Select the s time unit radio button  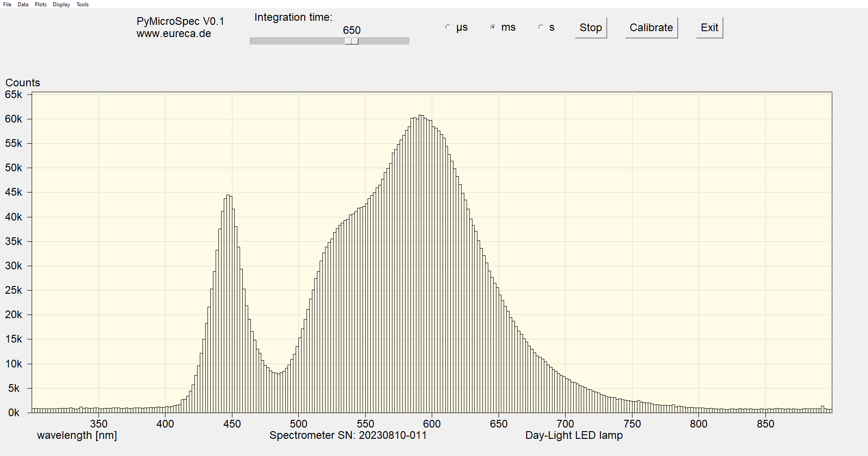pos(541,27)
